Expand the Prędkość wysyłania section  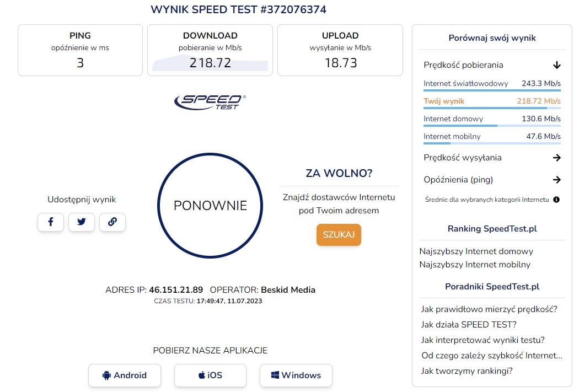pyautogui.click(x=556, y=158)
